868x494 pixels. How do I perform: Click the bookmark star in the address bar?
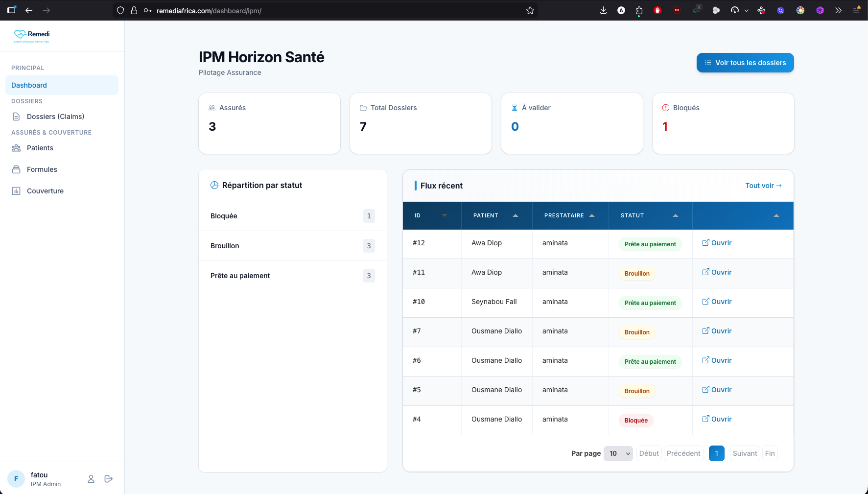(530, 10)
